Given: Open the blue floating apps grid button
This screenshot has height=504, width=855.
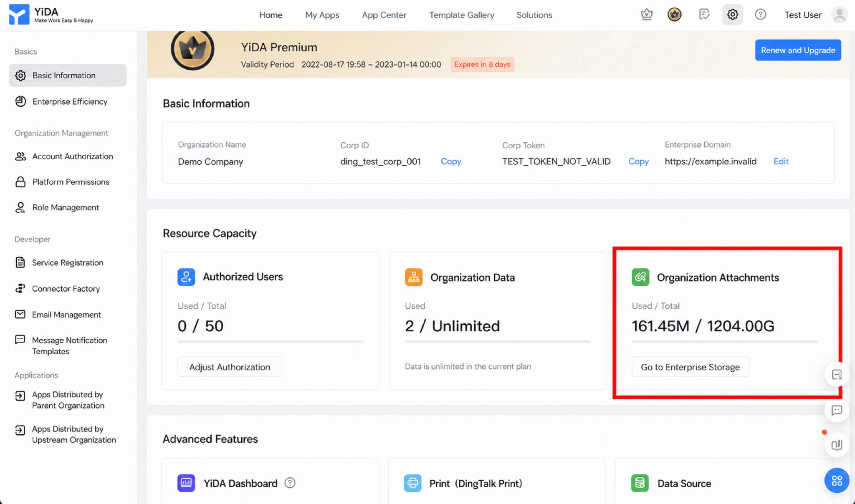Looking at the screenshot, I should [837, 481].
